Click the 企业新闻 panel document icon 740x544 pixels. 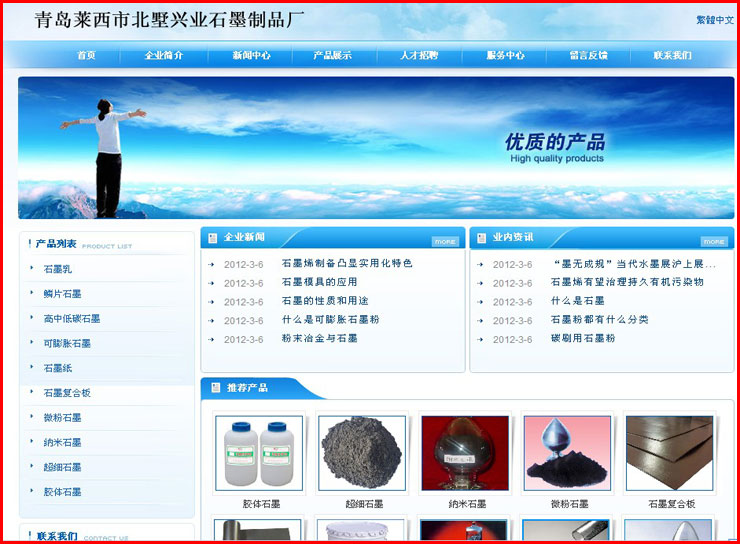click(x=212, y=238)
